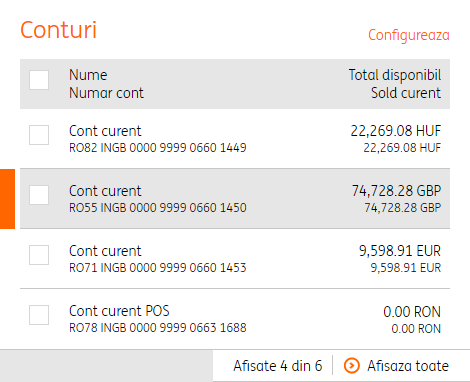Viewport: 470px width, 382px height.
Task: Tick checkbox for EUR account ending 1453
Action: 39,255
